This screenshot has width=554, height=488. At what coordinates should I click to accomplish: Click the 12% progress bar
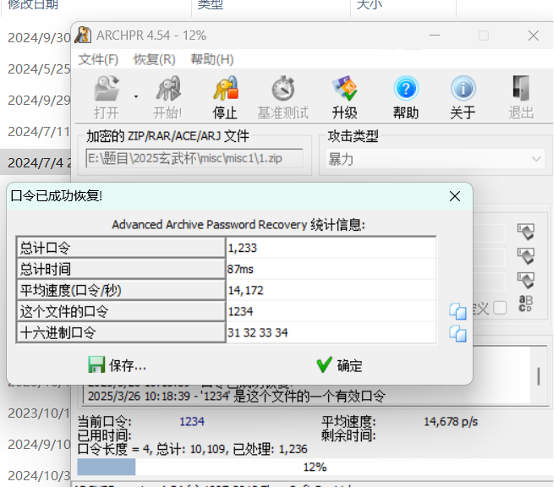coord(314,467)
